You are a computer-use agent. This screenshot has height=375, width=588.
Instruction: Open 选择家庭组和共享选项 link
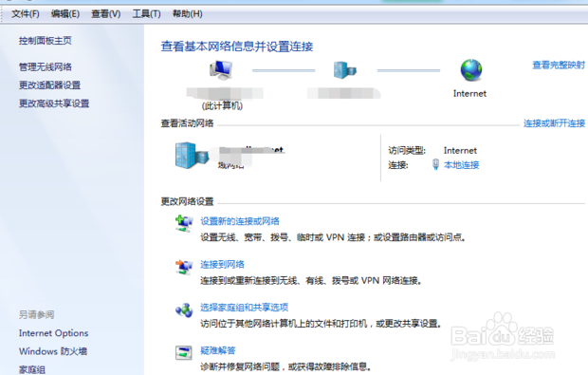coord(244,308)
